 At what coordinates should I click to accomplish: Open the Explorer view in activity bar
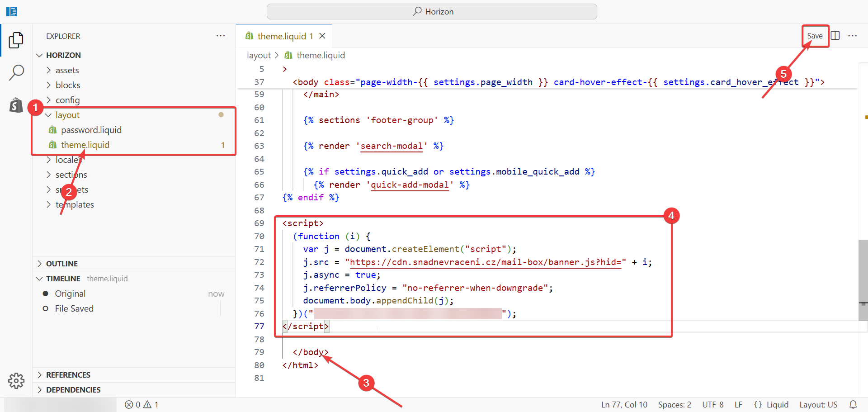pos(16,40)
